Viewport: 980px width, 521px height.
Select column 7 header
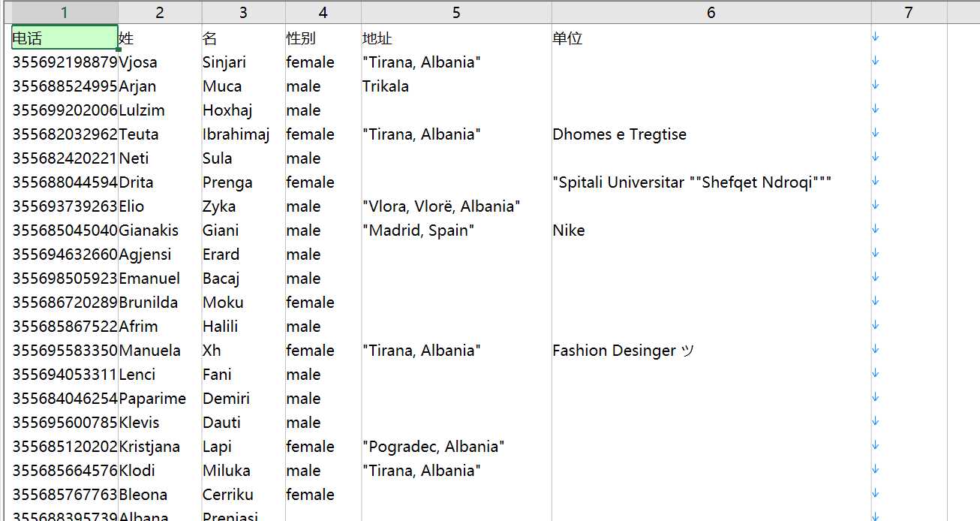(x=909, y=12)
